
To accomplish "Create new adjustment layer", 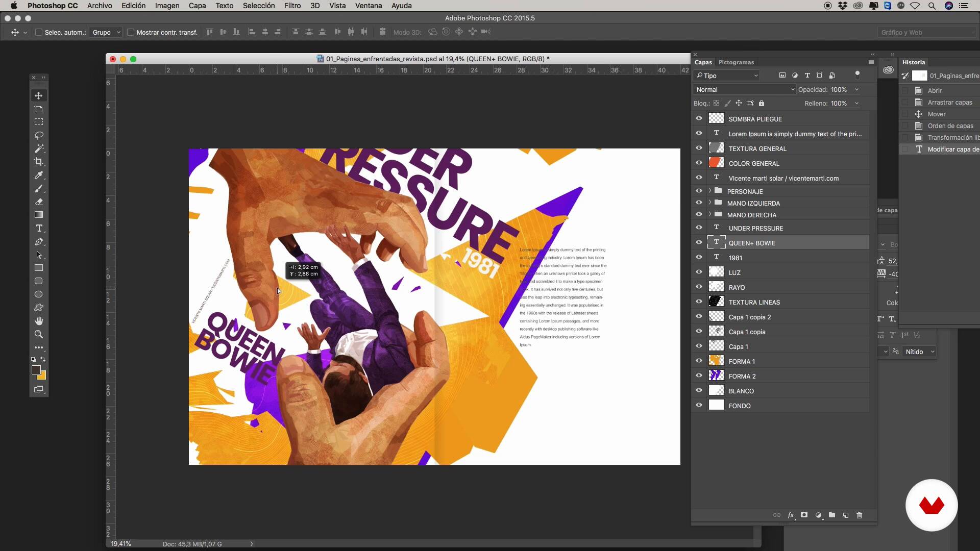I will [x=818, y=515].
